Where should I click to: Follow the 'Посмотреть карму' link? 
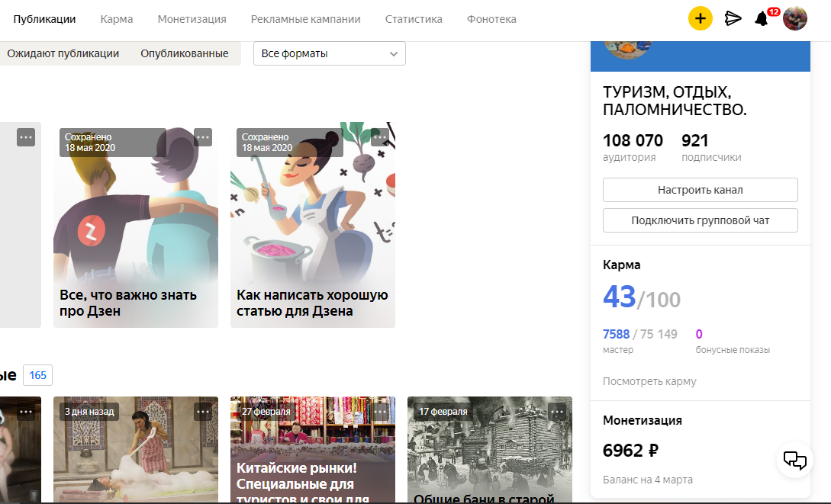coord(649,381)
